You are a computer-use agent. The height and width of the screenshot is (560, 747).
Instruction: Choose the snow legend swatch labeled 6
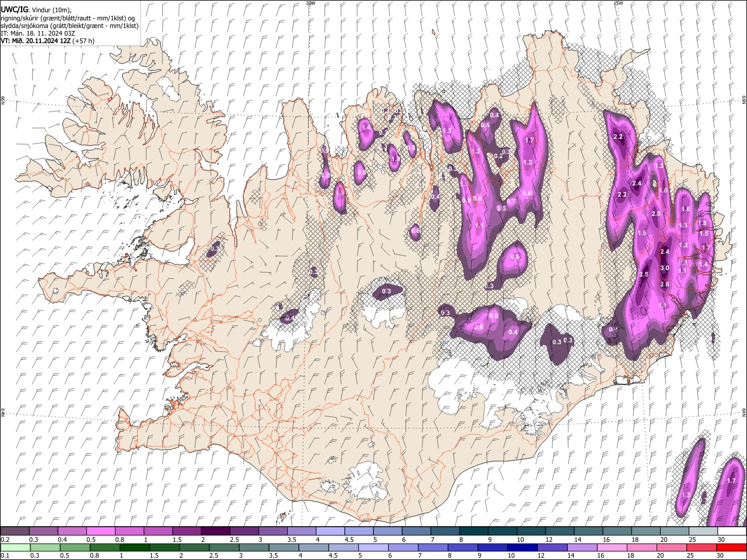(416, 531)
